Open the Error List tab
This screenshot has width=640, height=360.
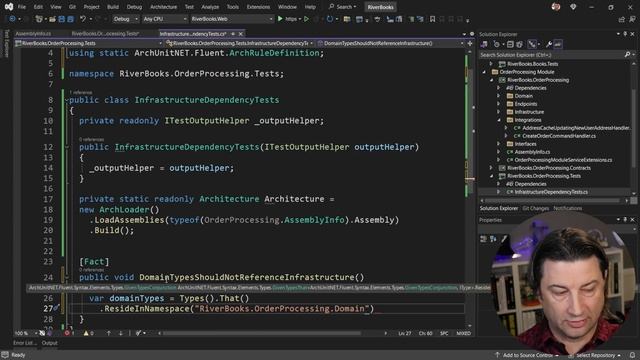25,343
